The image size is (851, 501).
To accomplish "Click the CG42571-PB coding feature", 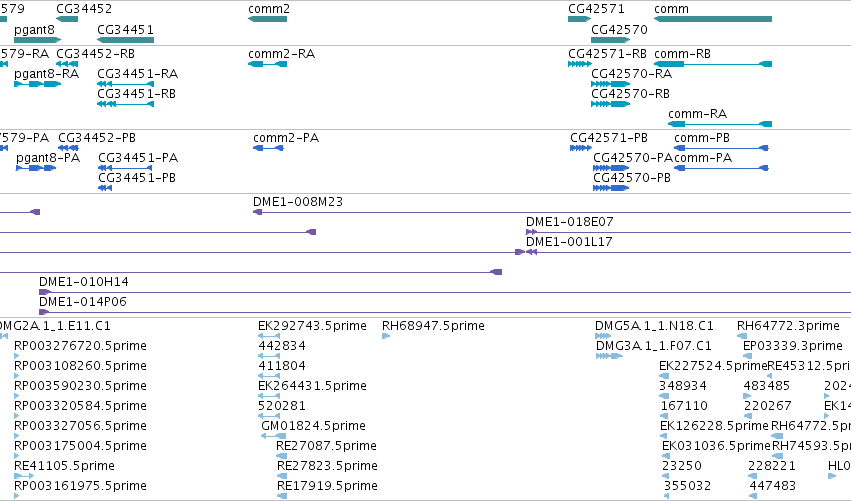I will (581, 148).
